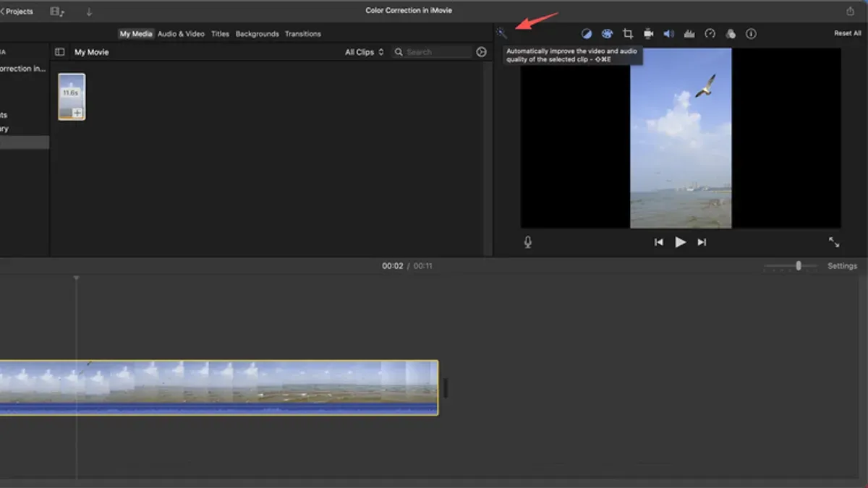
Task: Click the media Search field
Action: pyautogui.click(x=432, y=52)
